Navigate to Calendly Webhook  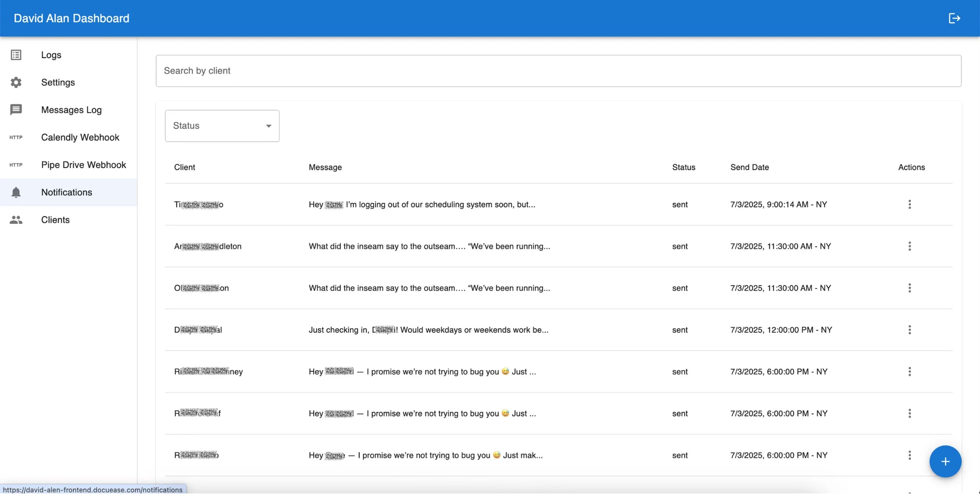(x=69, y=137)
